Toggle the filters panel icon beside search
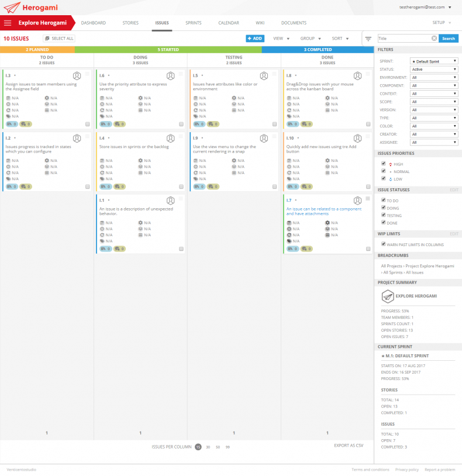Screen dimensions: 462x476 click(x=368, y=39)
